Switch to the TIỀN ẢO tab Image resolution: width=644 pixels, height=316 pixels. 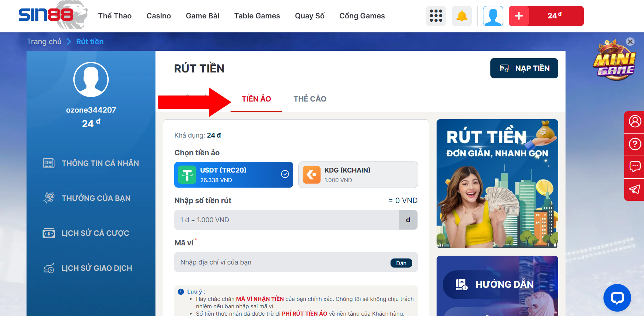[x=256, y=99]
